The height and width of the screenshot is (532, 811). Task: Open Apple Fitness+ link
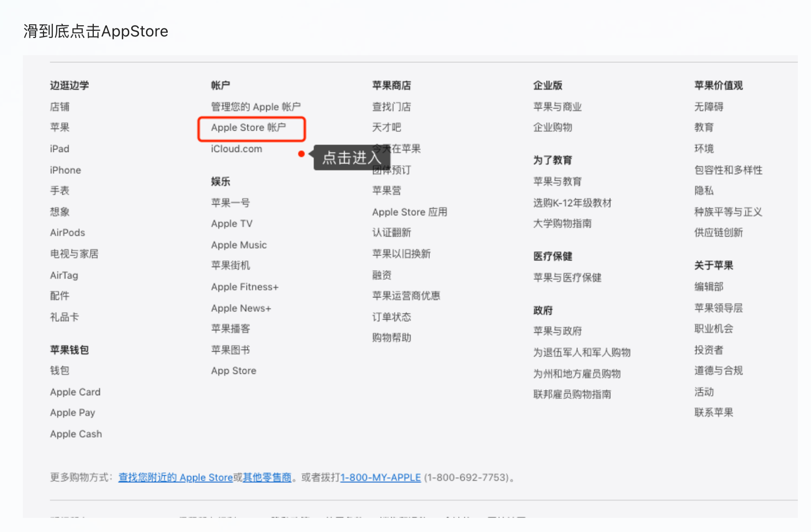245,287
